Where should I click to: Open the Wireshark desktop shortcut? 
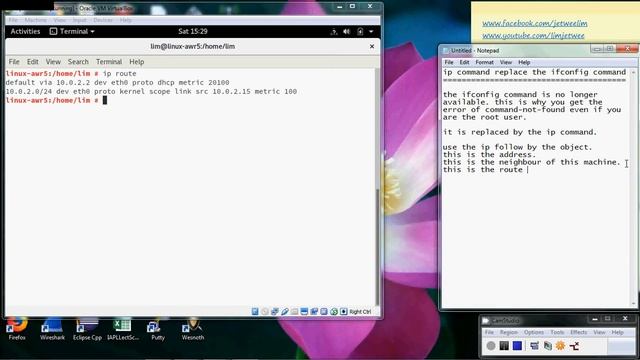point(52,329)
